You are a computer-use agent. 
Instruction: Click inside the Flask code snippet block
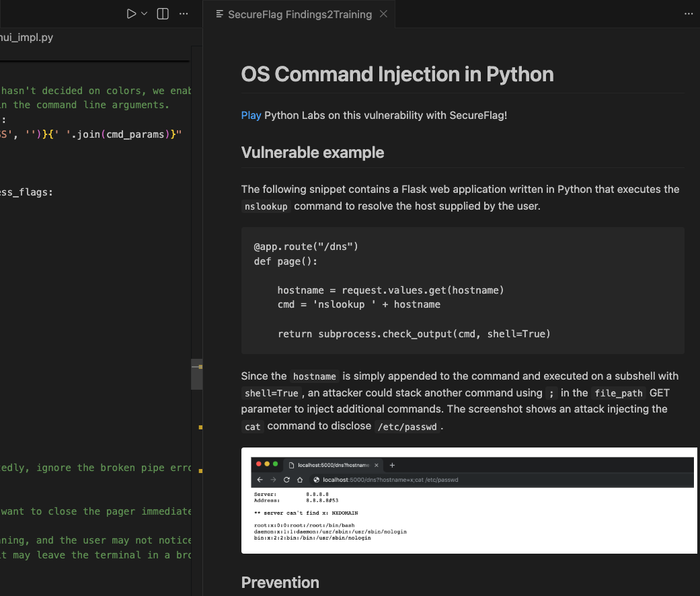462,290
